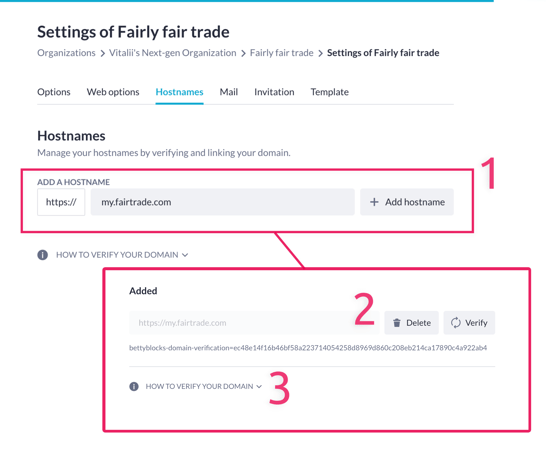Switch to the Web options tab
The width and height of the screenshot is (546, 458).
click(113, 92)
